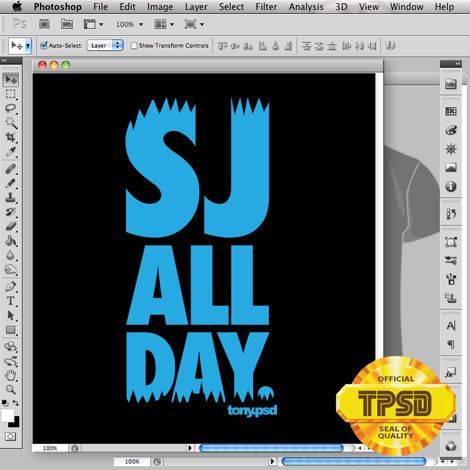Launch Bridge from the application bar
Viewport: 470px width, 470px height.
(44, 24)
